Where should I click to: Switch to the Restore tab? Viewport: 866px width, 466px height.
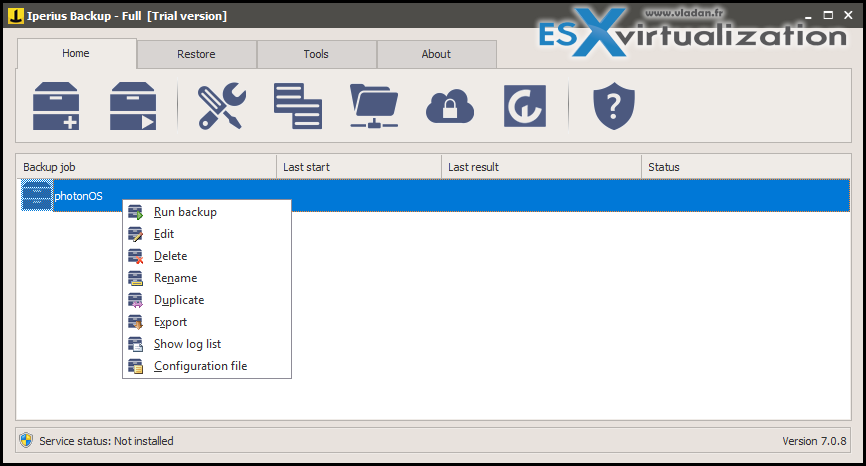tap(197, 54)
